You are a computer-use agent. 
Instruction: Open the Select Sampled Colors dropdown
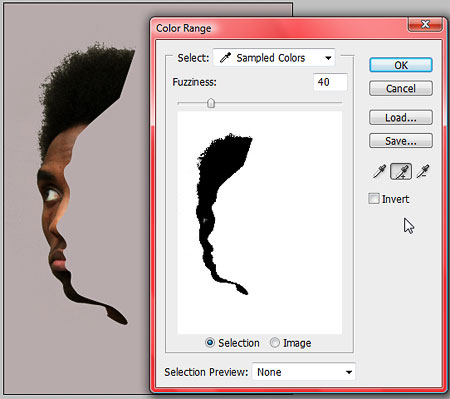coord(274,58)
